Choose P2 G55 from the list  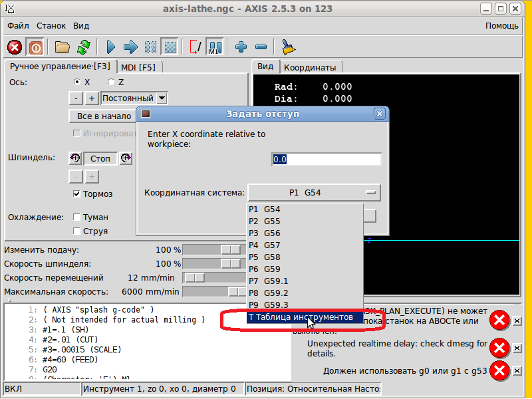click(x=305, y=221)
